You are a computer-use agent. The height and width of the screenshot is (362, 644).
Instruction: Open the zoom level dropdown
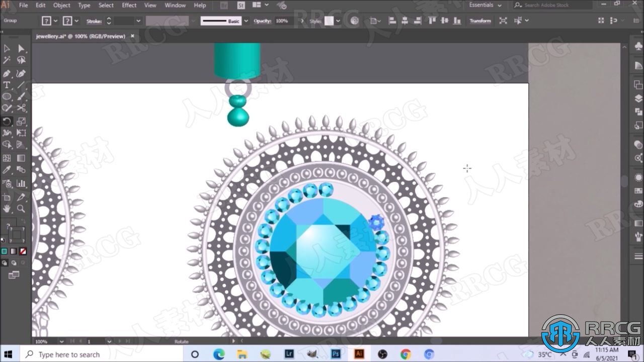(x=61, y=341)
